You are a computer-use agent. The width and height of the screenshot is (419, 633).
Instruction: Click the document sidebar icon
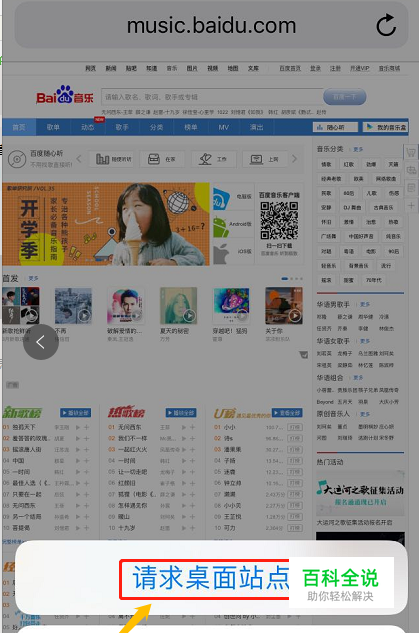click(x=411, y=188)
